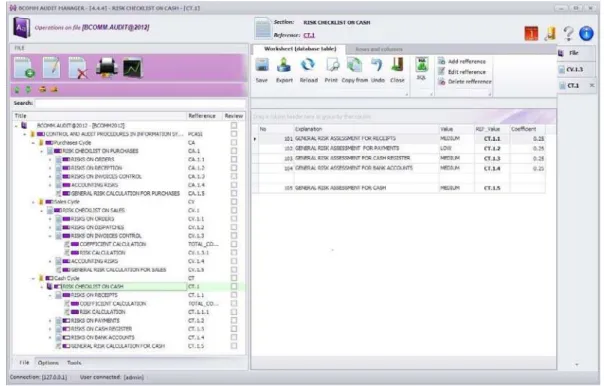
Task: Reload the worksheet table
Action: click(308, 65)
